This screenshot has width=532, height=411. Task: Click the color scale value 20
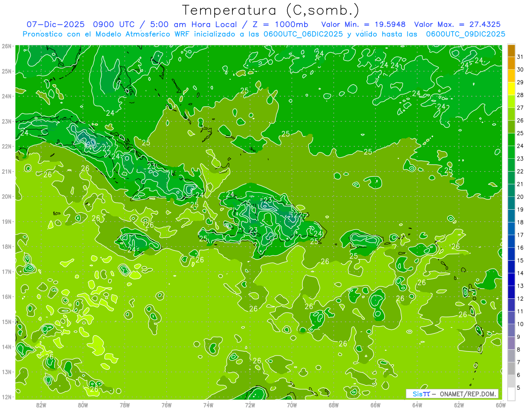[520, 197]
